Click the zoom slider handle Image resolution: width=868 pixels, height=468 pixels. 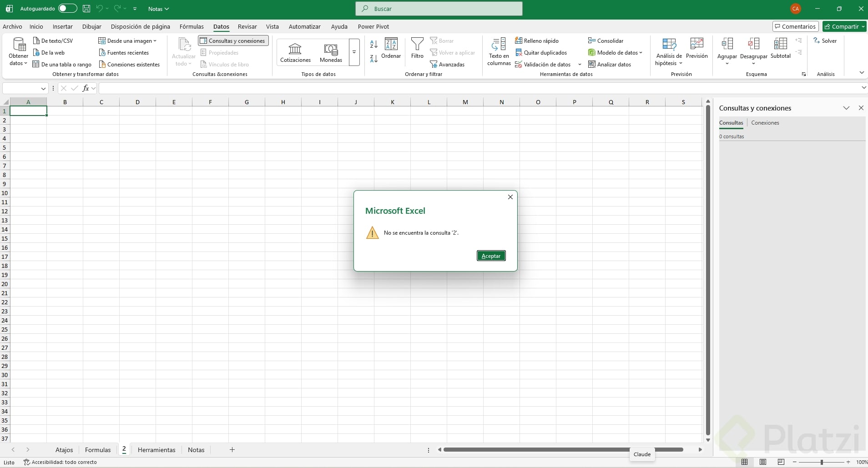pyautogui.click(x=822, y=462)
